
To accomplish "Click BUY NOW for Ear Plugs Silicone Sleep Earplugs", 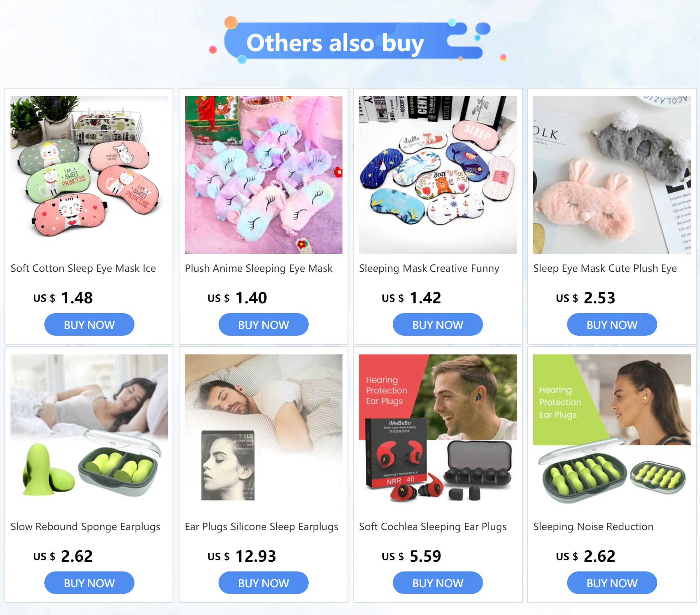I will [x=264, y=583].
